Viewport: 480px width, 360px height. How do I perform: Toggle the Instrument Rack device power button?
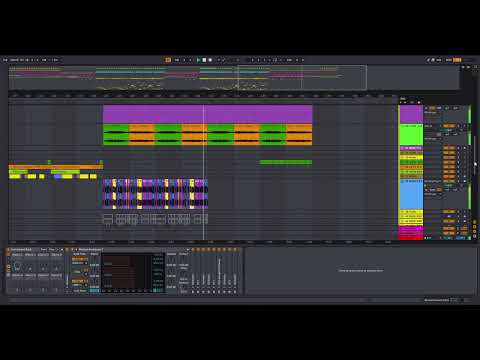coord(8,249)
